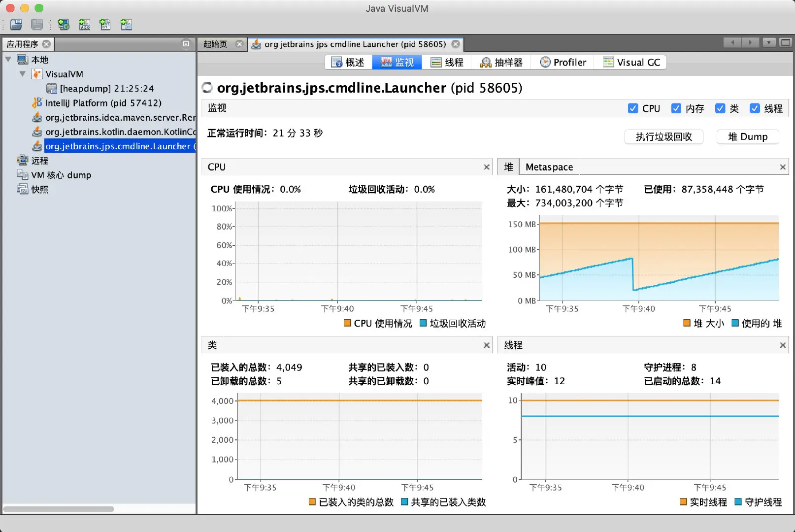Image resolution: width=795 pixels, height=532 pixels.
Task: Click the Add JMX Connection toolbar icon
Action: point(84,24)
